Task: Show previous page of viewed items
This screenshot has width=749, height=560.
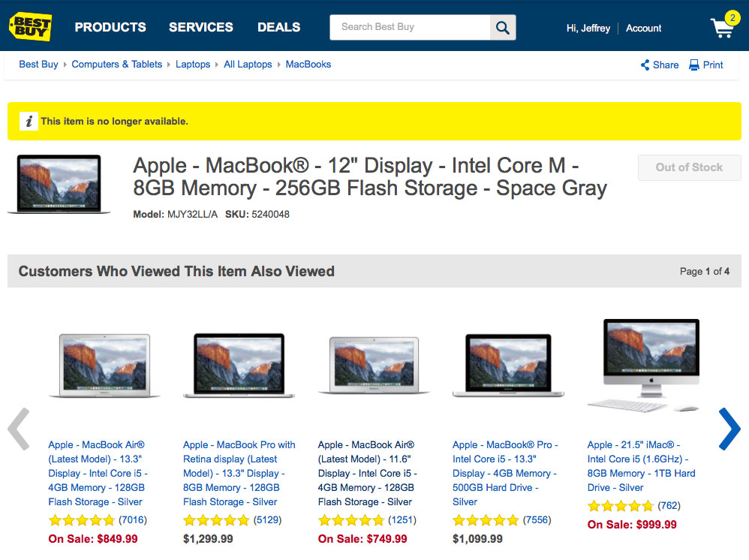Action: [x=19, y=429]
